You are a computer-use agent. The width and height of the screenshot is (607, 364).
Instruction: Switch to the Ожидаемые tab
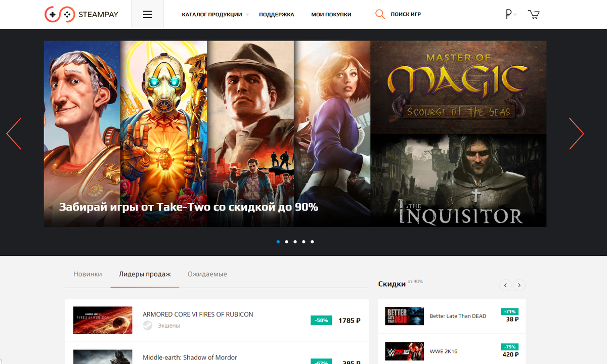coord(207,274)
